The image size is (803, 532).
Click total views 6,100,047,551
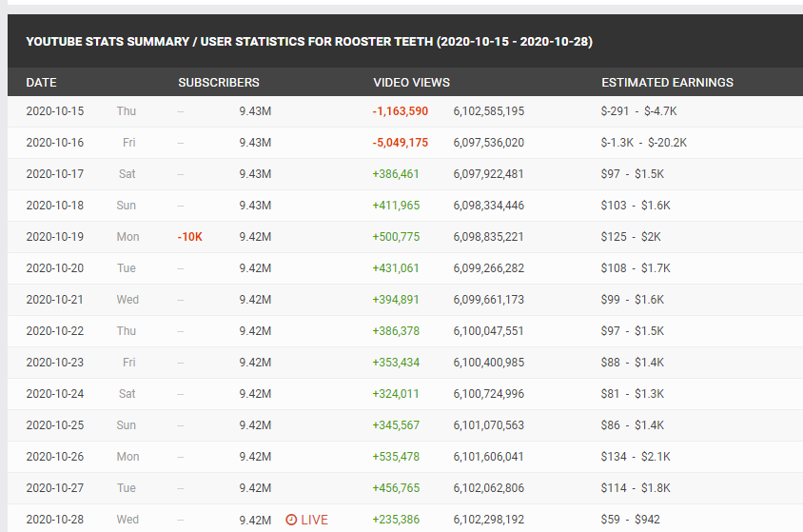pyautogui.click(x=489, y=331)
